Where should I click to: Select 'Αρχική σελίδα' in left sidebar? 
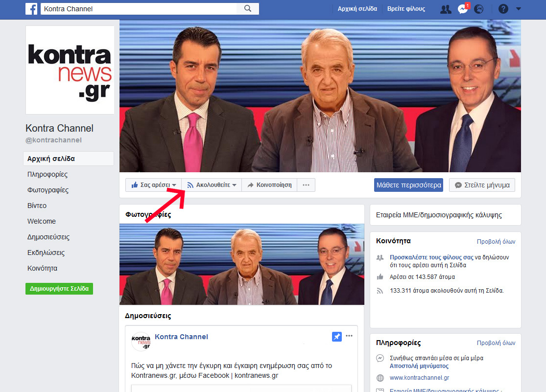click(69, 159)
